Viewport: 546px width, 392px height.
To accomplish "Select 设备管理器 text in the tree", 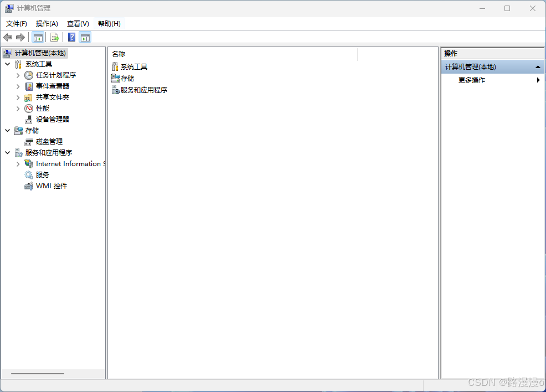I will pyautogui.click(x=53, y=120).
